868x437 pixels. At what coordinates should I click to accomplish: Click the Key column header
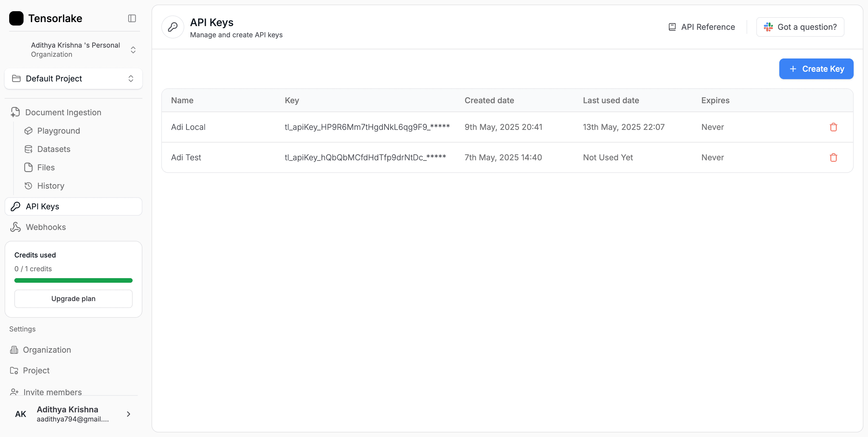pyautogui.click(x=292, y=100)
